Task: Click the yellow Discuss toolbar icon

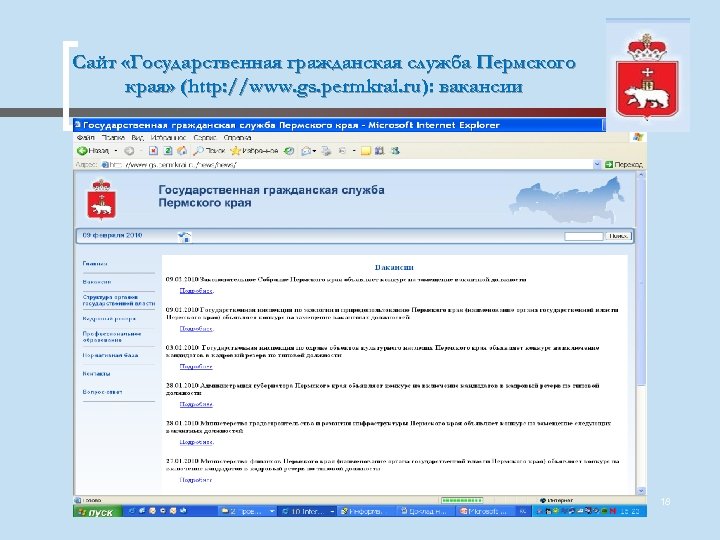Action: pyautogui.click(x=366, y=151)
